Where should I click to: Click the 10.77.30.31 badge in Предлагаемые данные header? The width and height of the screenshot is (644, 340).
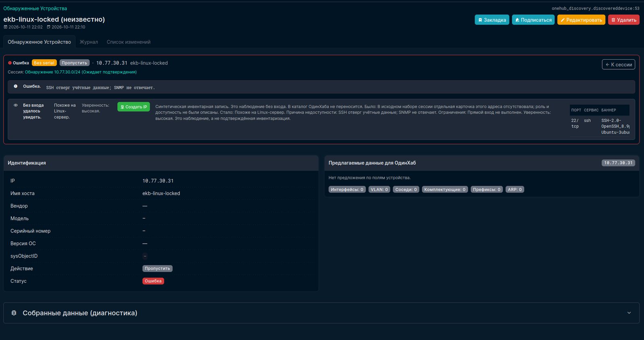(x=618, y=163)
